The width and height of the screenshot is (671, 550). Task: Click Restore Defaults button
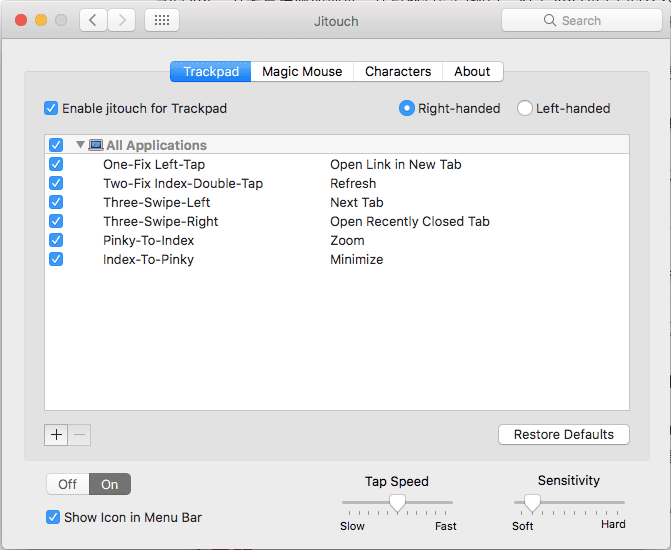click(x=564, y=434)
